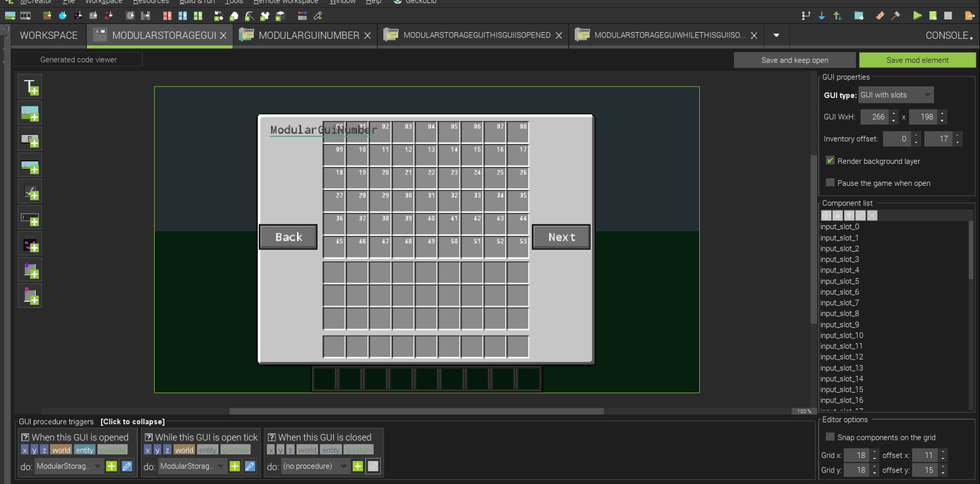Close the MODULARSTORAGEGUI tab
This screenshot has height=484, width=980.
(223, 35)
